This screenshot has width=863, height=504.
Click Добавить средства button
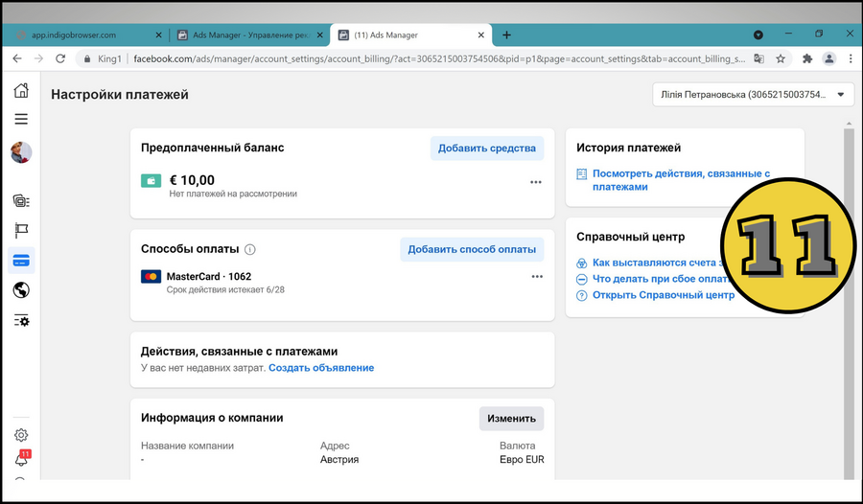(x=486, y=148)
